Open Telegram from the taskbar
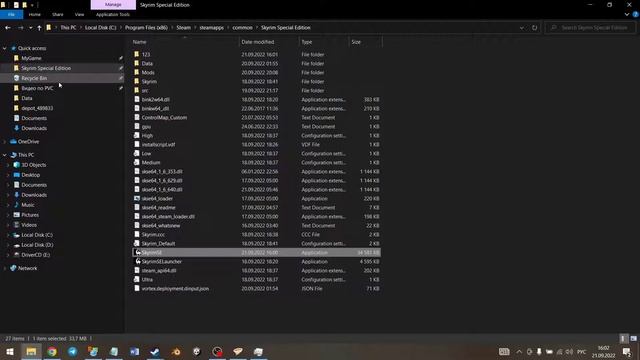 click(73, 351)
